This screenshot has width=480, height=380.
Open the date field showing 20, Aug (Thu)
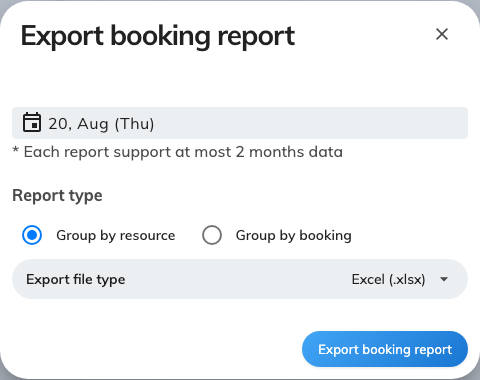(x=240, y=123)
